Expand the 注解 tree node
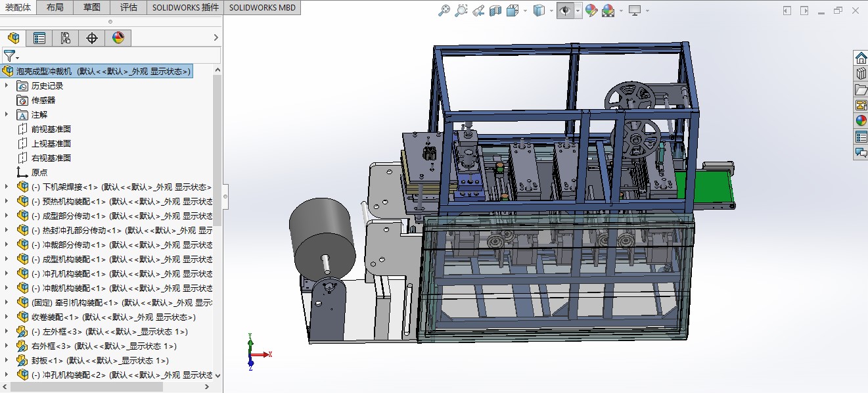The image size is (868, 393). [7, 114]
